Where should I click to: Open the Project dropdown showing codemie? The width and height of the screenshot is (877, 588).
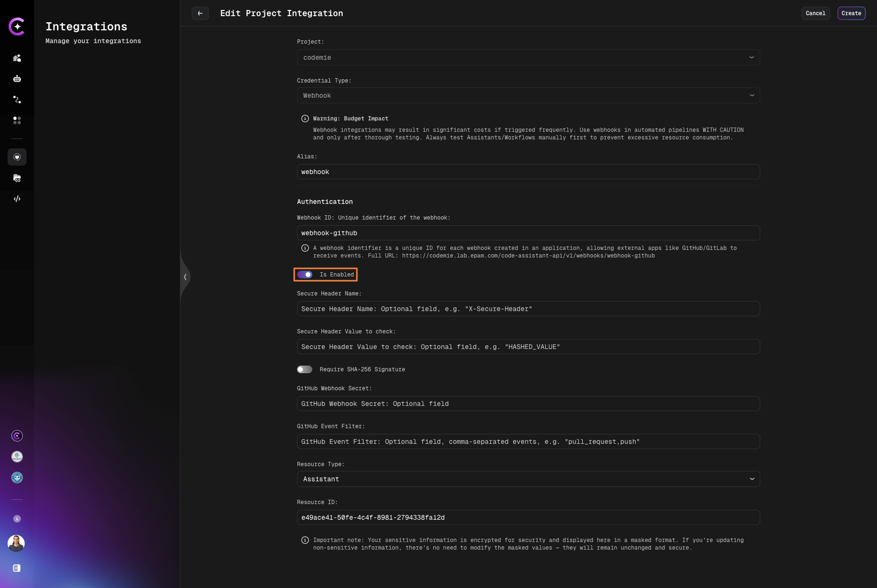[x=528, y=57]
